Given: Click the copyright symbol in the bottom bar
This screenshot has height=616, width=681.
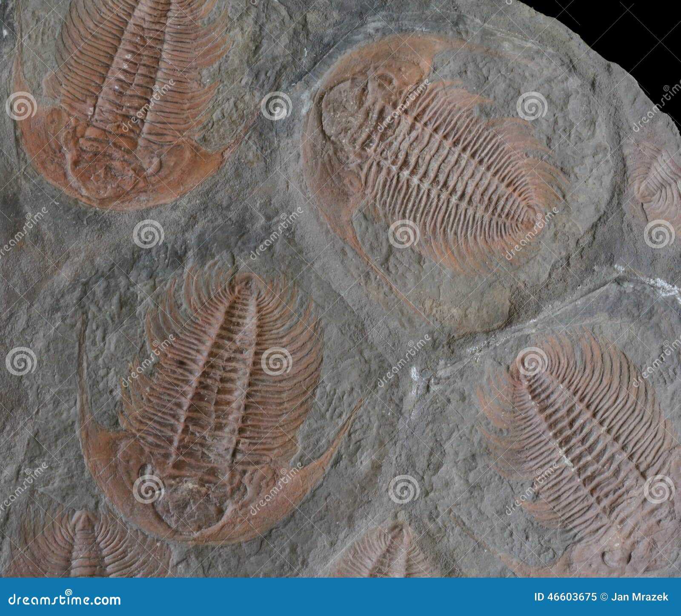Looking at the screenshot, I should [604, 596].
